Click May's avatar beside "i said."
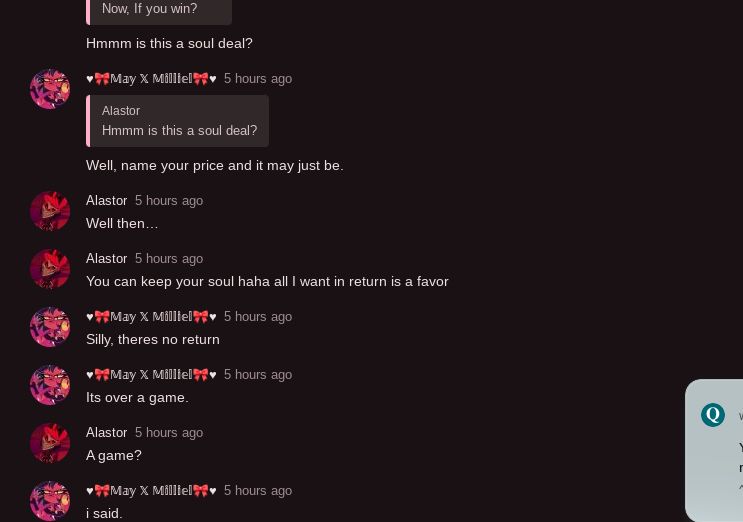Image resolution: width=743 pixels, height=522 pixels. pos(50,501)
